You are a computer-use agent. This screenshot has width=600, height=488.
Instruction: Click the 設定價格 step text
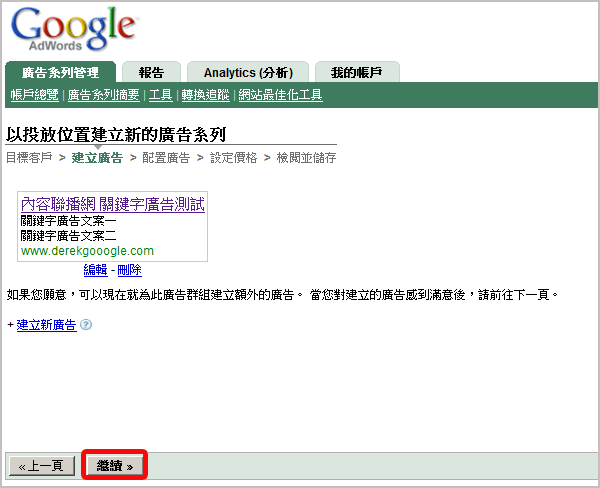tap(233, 158)
